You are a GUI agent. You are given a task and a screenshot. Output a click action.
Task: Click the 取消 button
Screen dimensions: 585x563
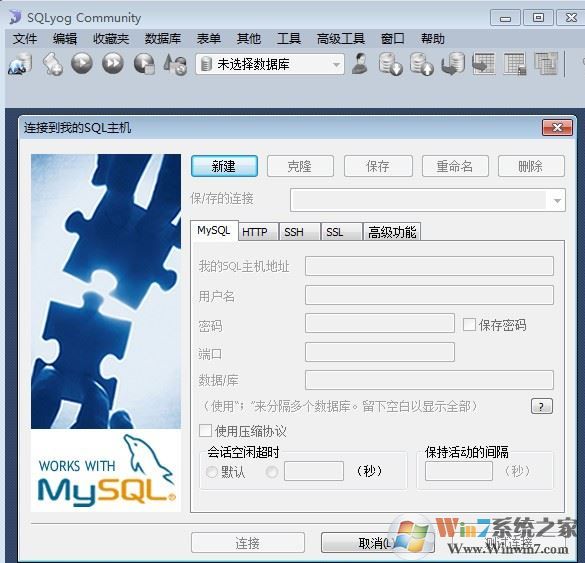pos(378,542)
